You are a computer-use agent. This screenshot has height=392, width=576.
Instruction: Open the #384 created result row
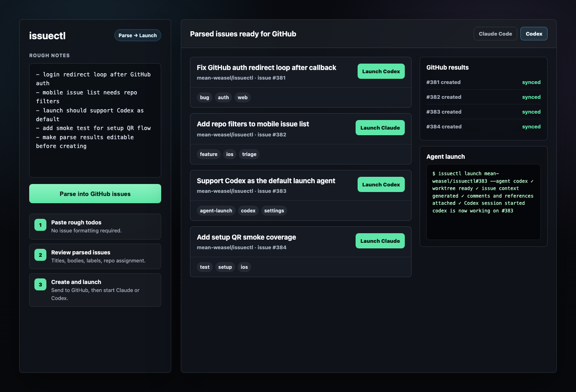point(484,126)
